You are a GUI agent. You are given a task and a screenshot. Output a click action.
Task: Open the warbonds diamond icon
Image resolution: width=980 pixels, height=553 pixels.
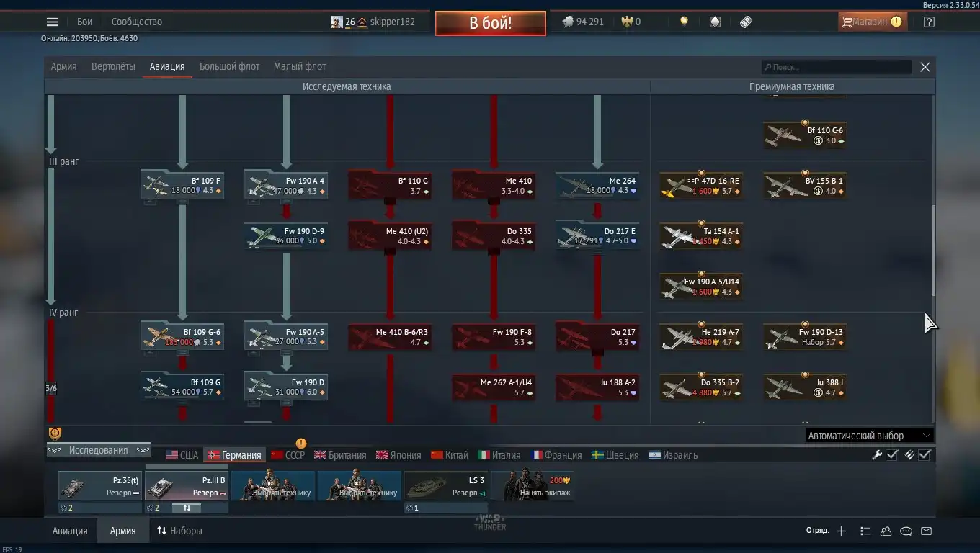(715, 22)
